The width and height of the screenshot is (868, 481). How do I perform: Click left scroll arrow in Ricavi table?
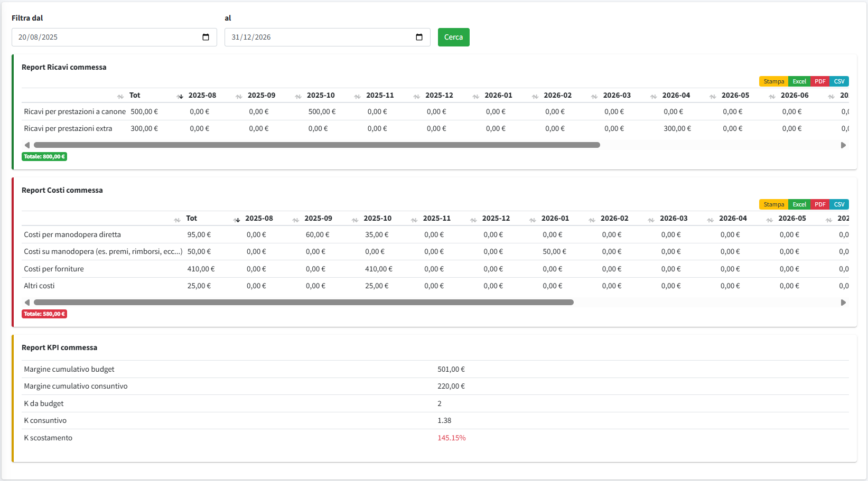point(27,145)
